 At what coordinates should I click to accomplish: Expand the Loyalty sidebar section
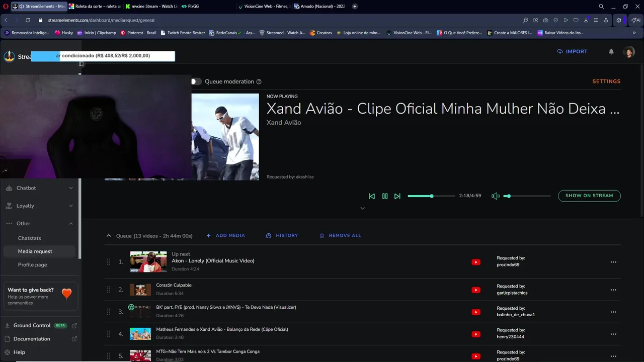click(39, 206)
